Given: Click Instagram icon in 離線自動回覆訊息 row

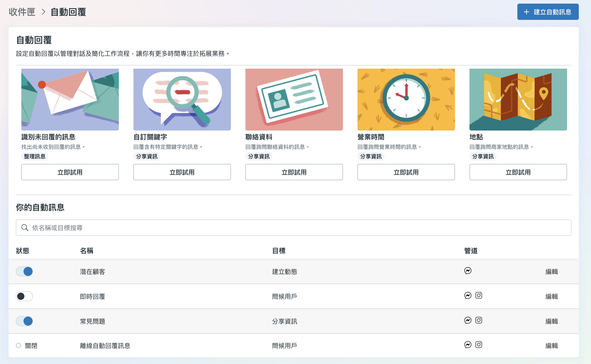Looking at the screenshot, I should (478, 345).
